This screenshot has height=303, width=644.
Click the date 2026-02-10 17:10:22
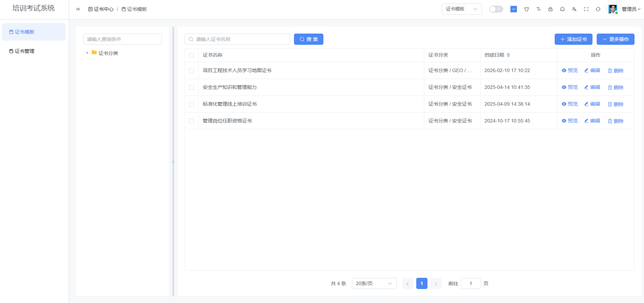tap(507, 70)
